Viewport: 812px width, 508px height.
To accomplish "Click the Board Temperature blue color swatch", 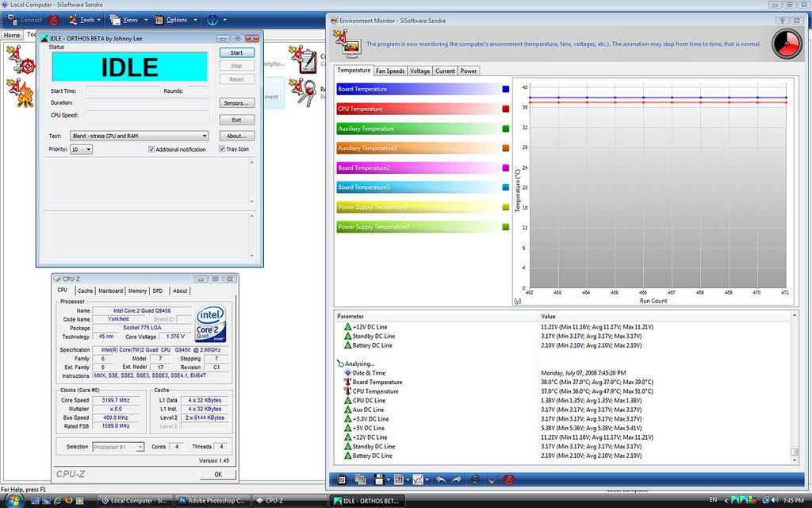I will pos(505,89).
